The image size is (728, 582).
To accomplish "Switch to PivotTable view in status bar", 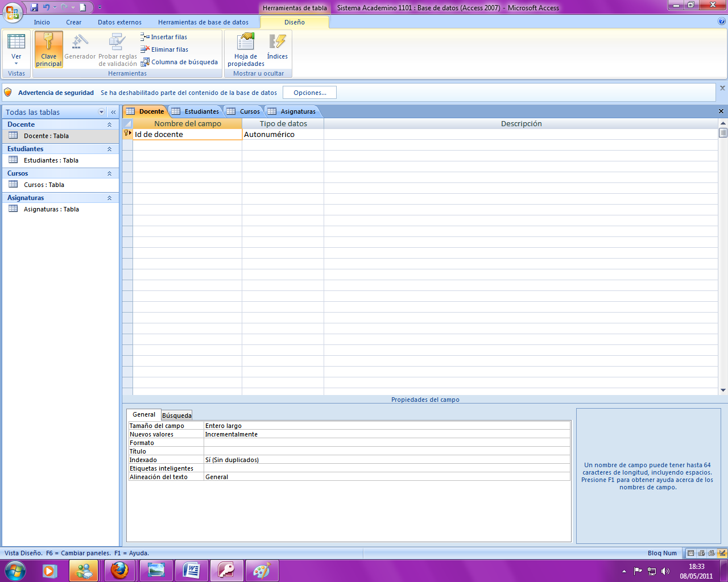I will 701,553.
